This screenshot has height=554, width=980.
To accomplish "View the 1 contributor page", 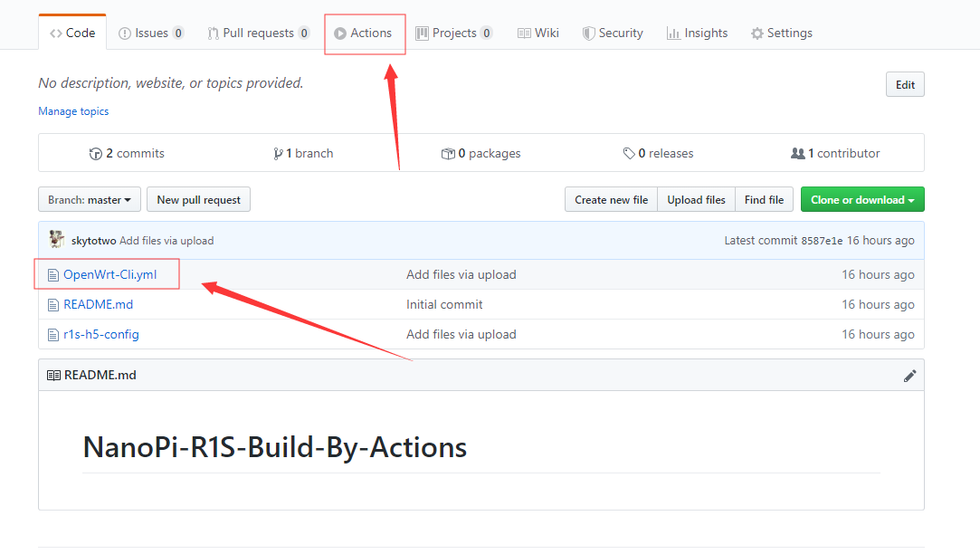I will click(x=835, y=153).
